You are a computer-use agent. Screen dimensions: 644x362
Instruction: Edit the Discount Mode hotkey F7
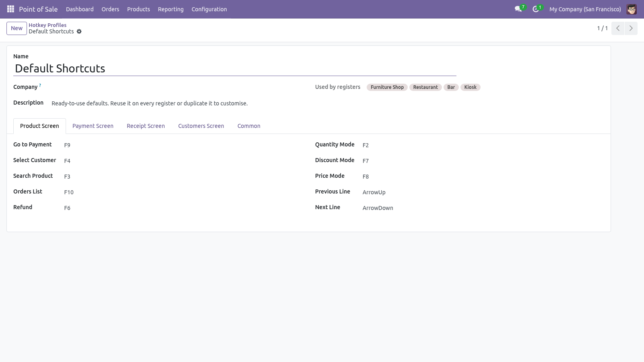(x=483, y=160)
